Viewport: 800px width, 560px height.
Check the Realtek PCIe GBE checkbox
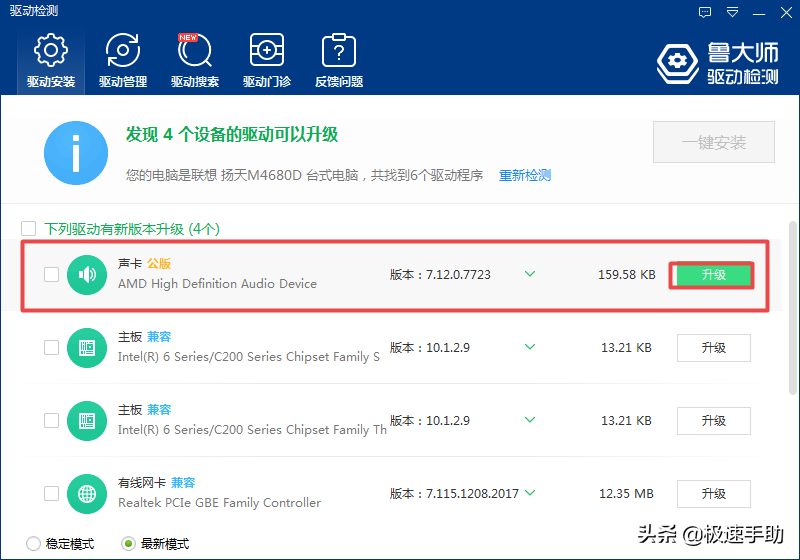point(52,494)
